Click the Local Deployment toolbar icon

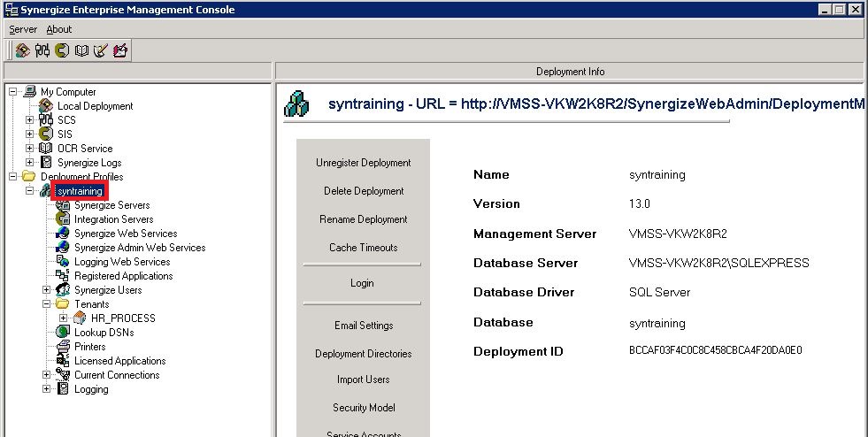tap(23, 50)
